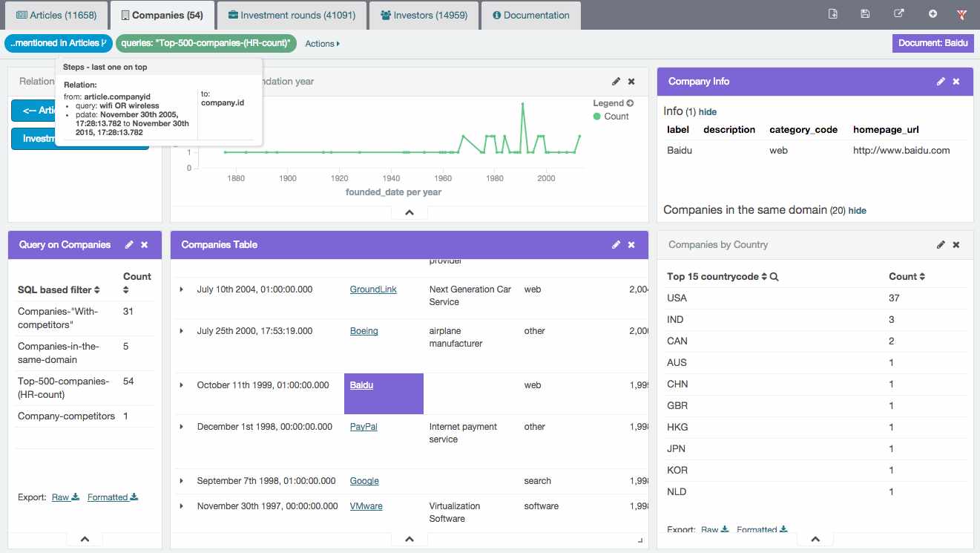Edit the Company Info panel

tap(941, 82)
